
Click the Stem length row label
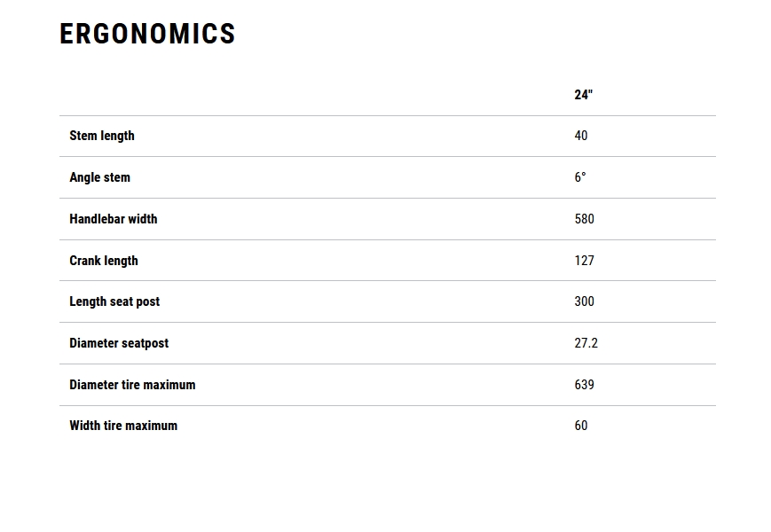click(102, 136)
